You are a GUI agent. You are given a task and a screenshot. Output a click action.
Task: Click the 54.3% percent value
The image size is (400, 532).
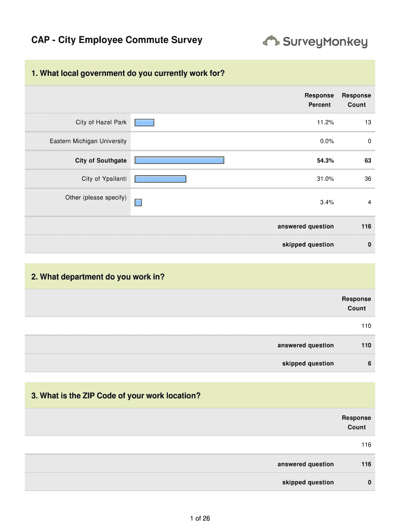click(x=325, y=161)
